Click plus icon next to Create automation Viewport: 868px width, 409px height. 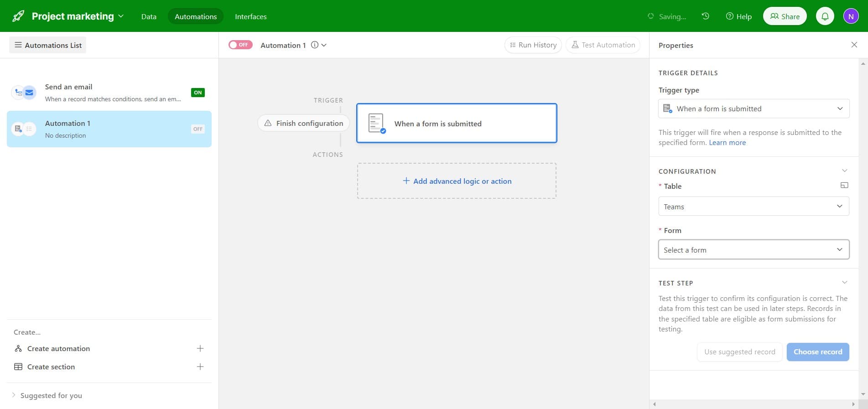pos(200,349)
